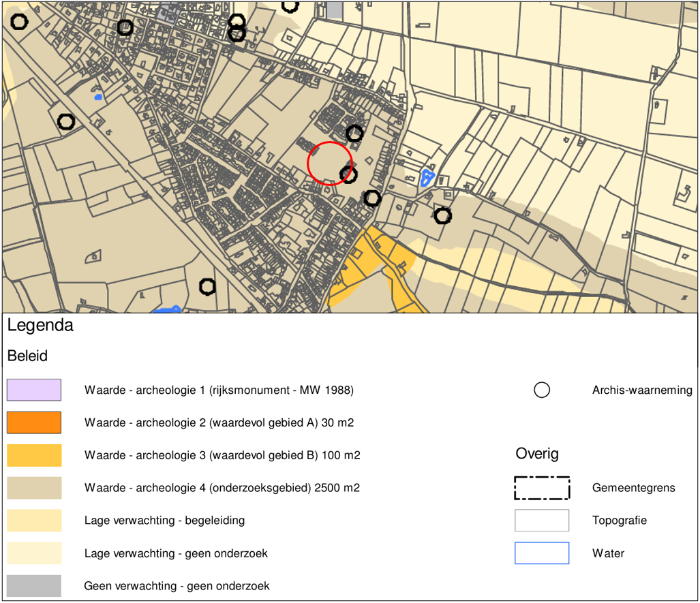This screenshot has width=700, height=603.
Task: Click the 'Water' legend label
Action: tap(608, 553)
